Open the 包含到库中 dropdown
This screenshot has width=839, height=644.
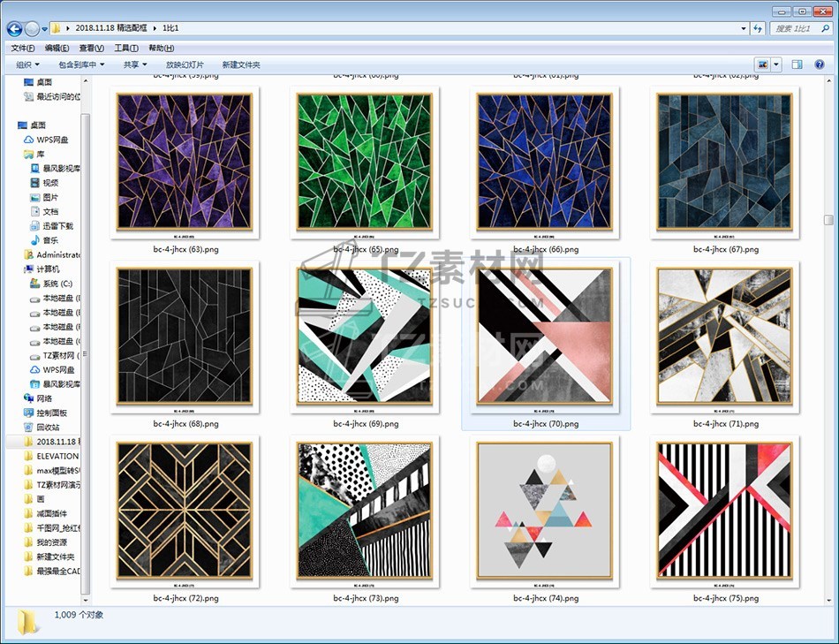(81, 64)
